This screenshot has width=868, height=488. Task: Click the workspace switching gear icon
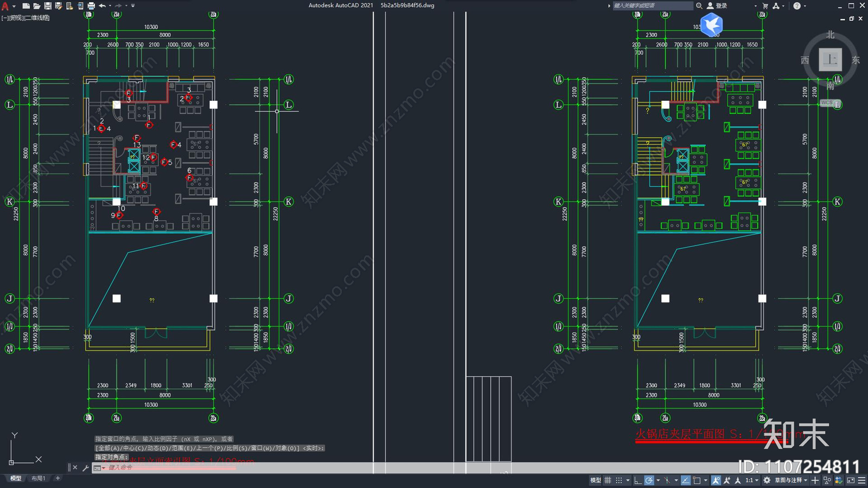point(767,480)
